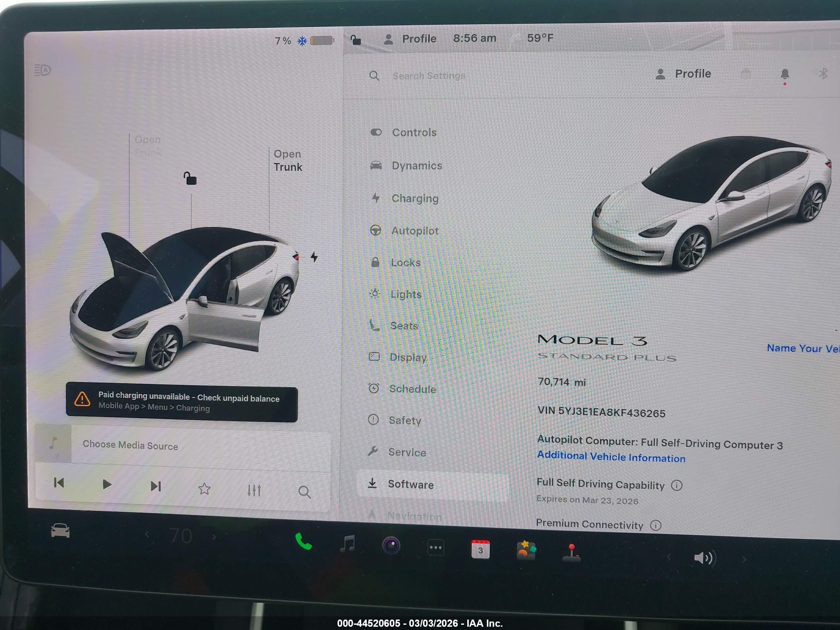Raise volume with the right arrow

click(744, 559)
